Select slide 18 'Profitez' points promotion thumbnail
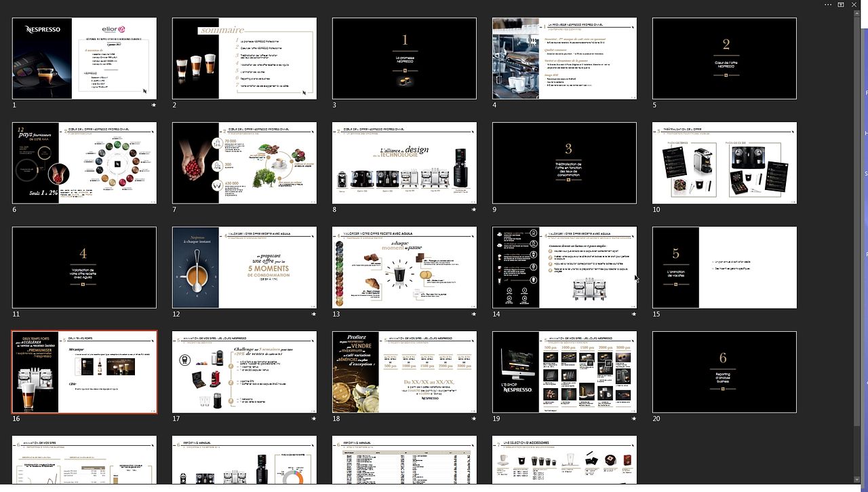Image resolution: width=868 pixels, height=492 pixels. (404, 372)
